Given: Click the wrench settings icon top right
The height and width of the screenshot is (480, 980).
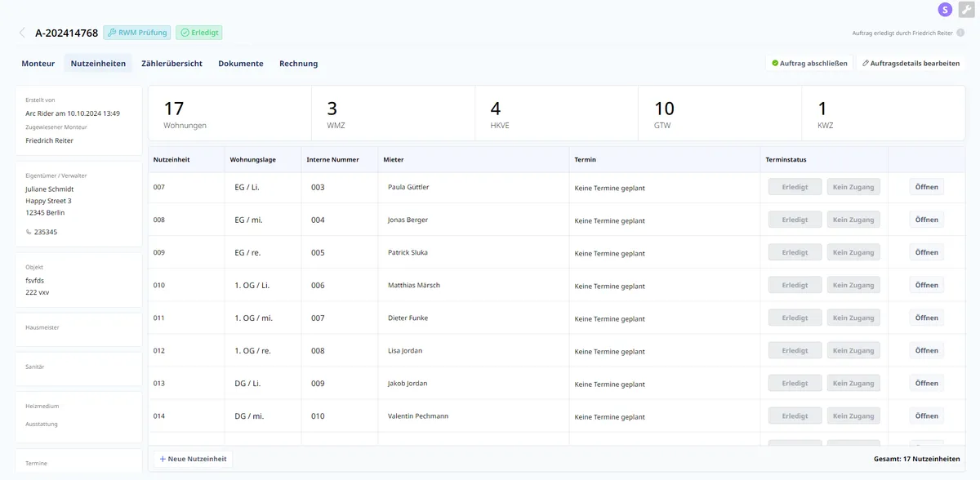Looking at the screenshot, I should coord(966,10).
